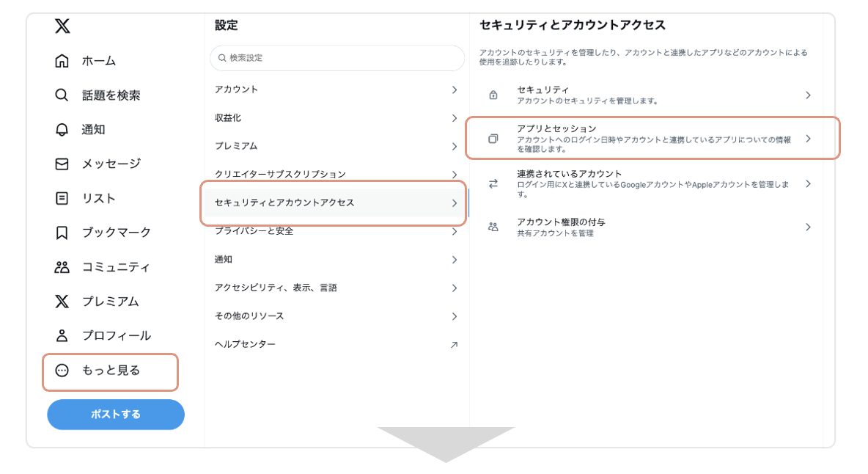868x474 pixels.
Task: Expand the 収益化 settings row chevron
Action: click(455, 118)
